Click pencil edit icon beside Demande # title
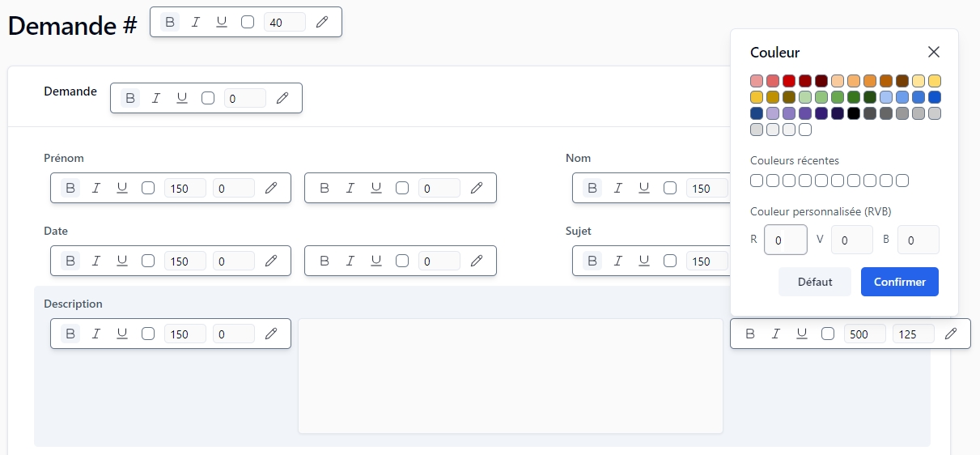 [x=322, y=22]
